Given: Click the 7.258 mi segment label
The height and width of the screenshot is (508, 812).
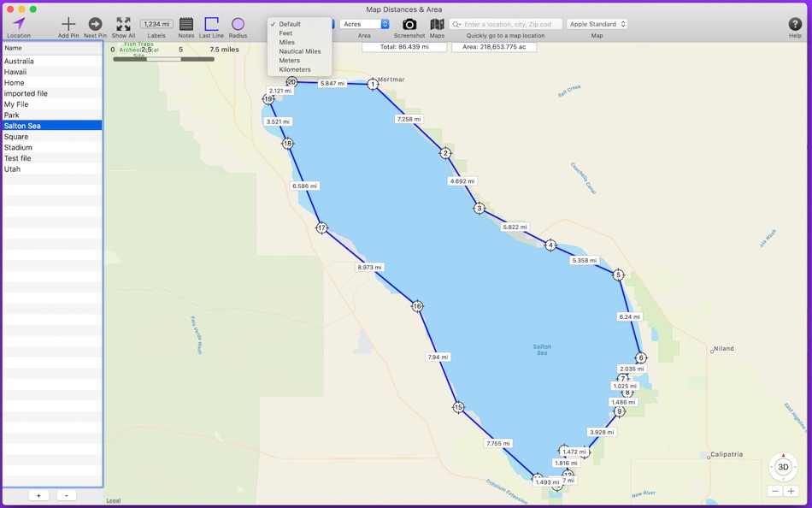Looking at the screenshot, I should click(x=409, y=119).
